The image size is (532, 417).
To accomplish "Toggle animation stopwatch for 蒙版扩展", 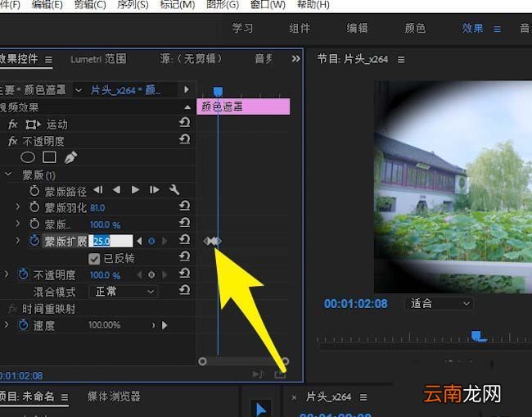I will pos(34,240).
